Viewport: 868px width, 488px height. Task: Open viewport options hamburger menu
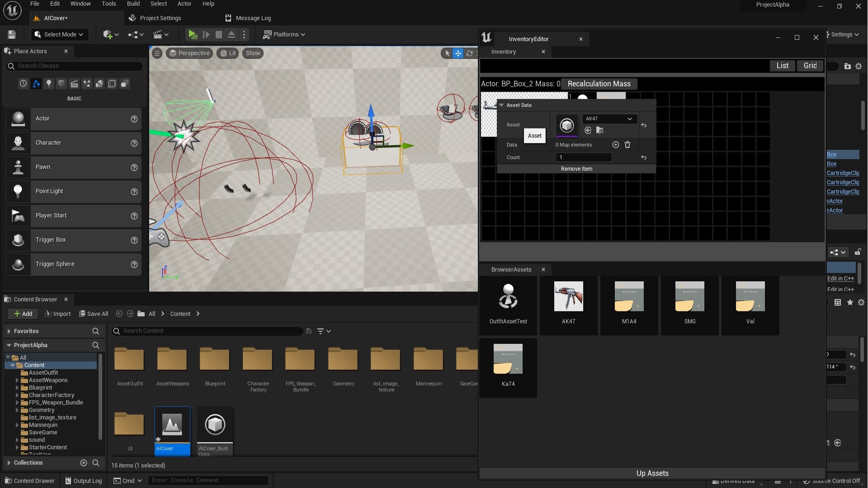[157, 53]
